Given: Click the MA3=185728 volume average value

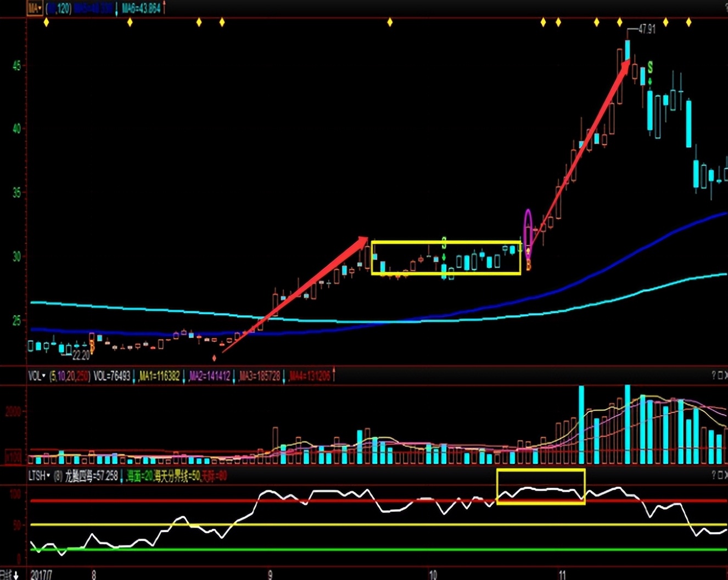Looking at the screenshot, I should [260, 376].
